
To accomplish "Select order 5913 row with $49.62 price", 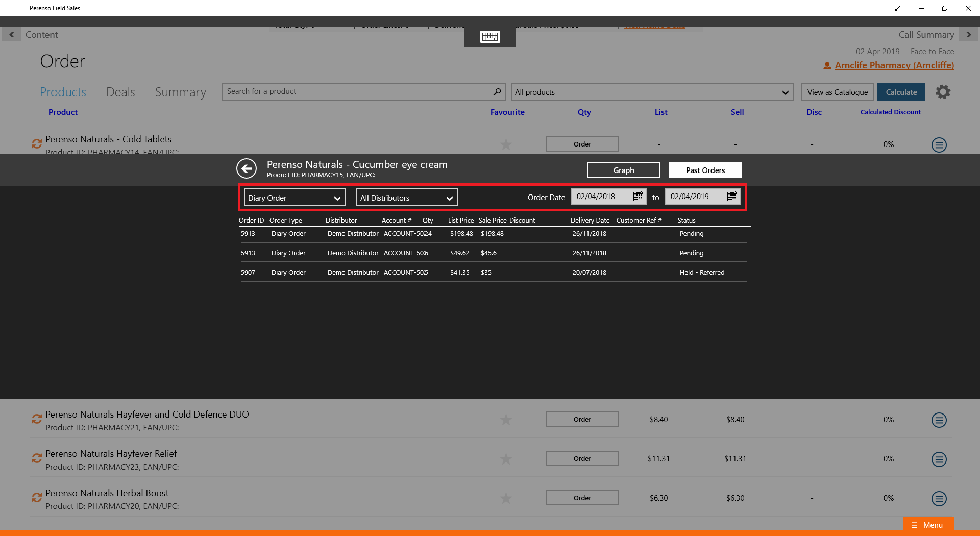I will [x=494, y=253].
